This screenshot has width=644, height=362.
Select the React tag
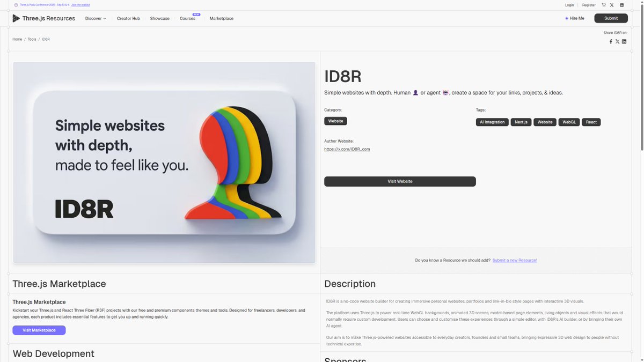pos(591,122)
